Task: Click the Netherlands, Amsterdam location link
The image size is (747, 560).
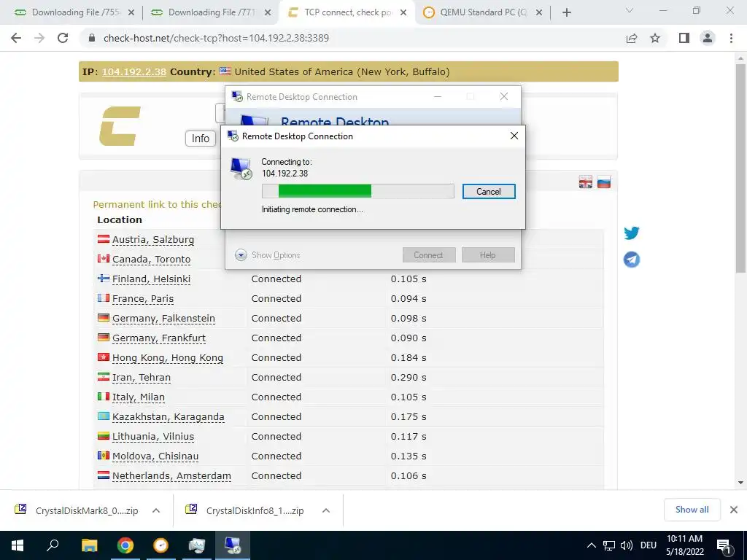Action: pos(171,475)
